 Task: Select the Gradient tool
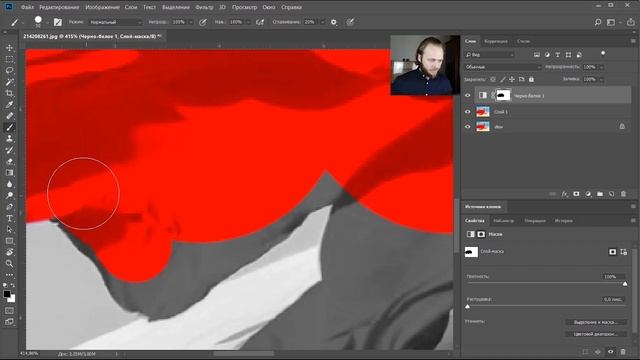(9, 173)
